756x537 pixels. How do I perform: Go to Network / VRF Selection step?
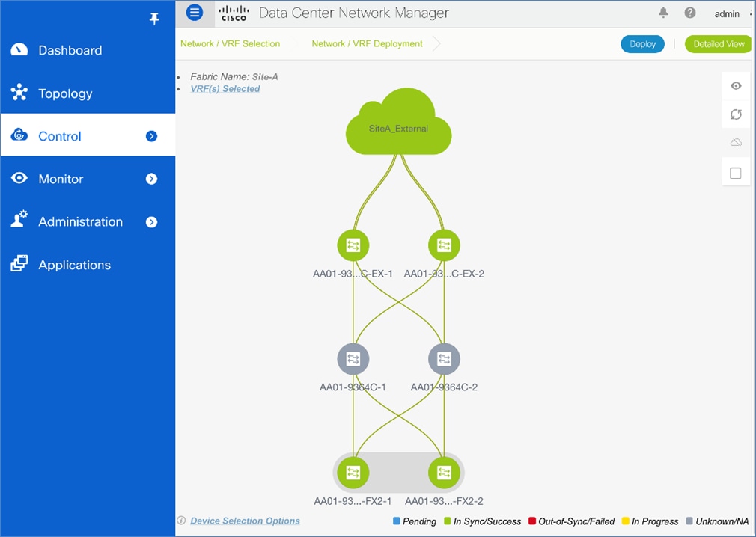tap(230, 44)
